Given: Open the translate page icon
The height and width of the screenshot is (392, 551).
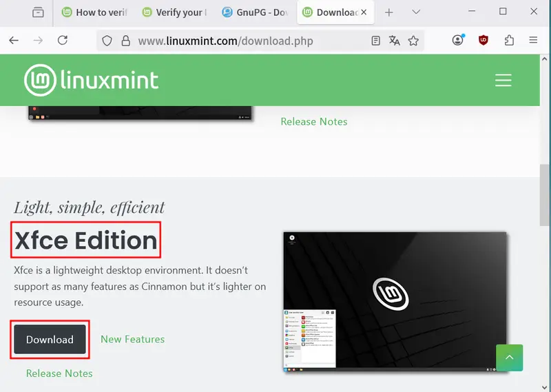Looking at the screenshot, I should click(394, 41).
